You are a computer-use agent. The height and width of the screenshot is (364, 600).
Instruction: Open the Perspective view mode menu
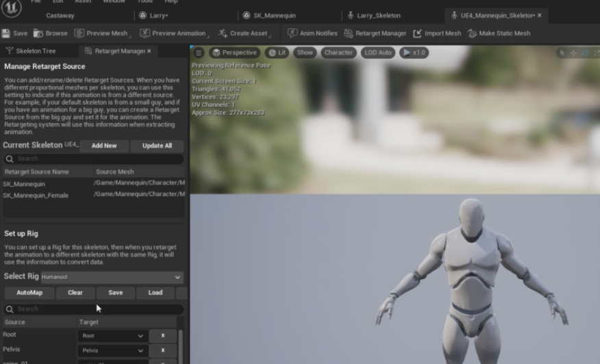(x=234, y=53)
